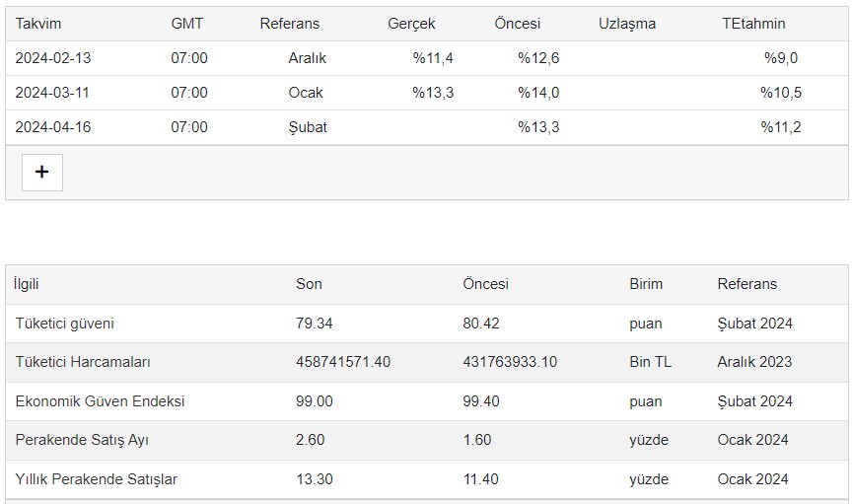Expand the calendar with the plus button
Screen dimensions: 853x504
(41, 172)
